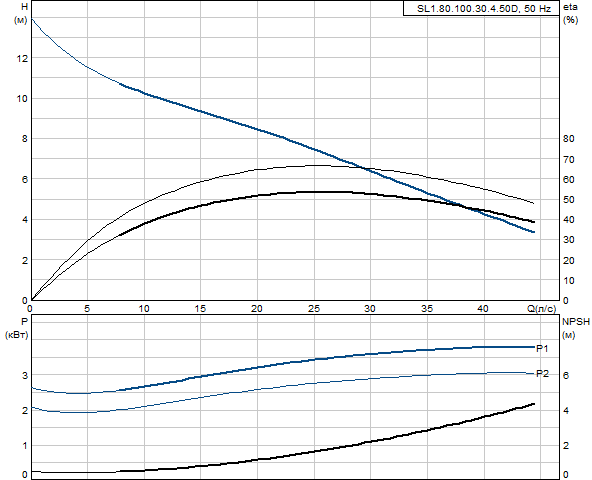Viewport: 592px width, 480px height.
Task: Click the P2 curve label
Action: [543, 374]
